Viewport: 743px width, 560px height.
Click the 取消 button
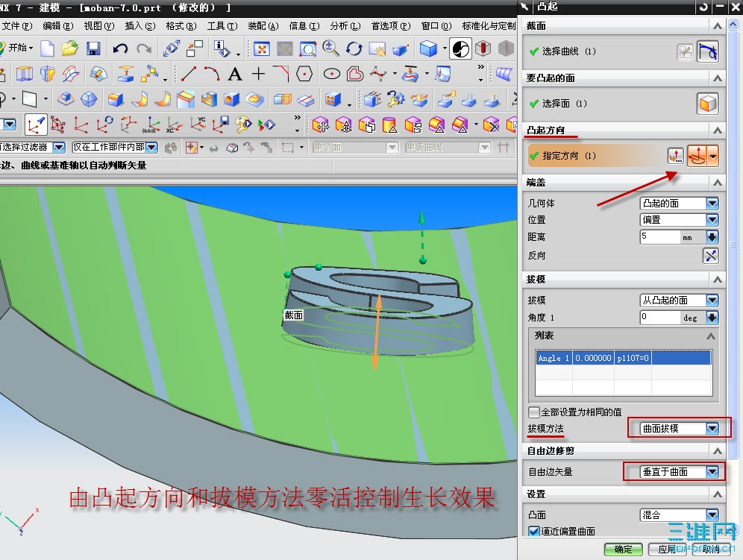[710, 549]
